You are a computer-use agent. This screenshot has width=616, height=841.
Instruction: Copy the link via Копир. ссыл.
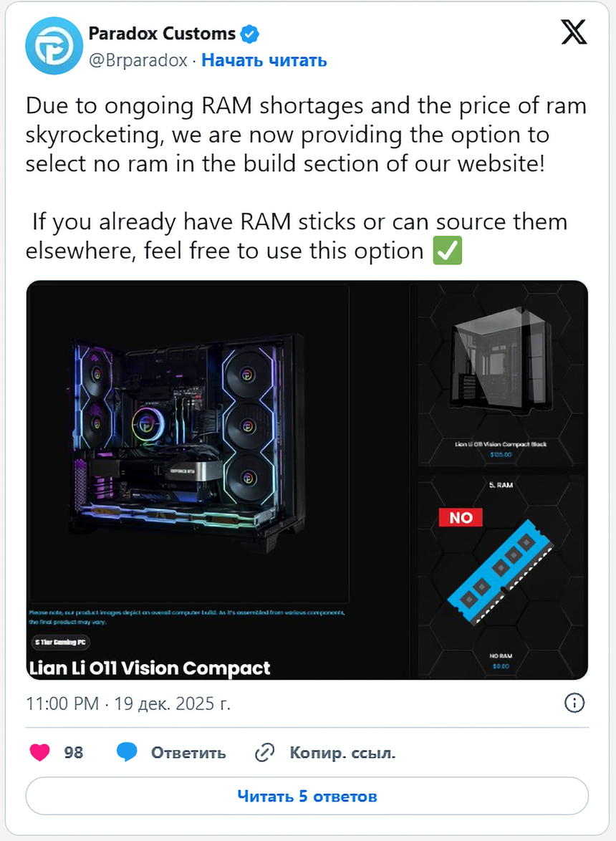pyautogui.click(x=342, y=752)
